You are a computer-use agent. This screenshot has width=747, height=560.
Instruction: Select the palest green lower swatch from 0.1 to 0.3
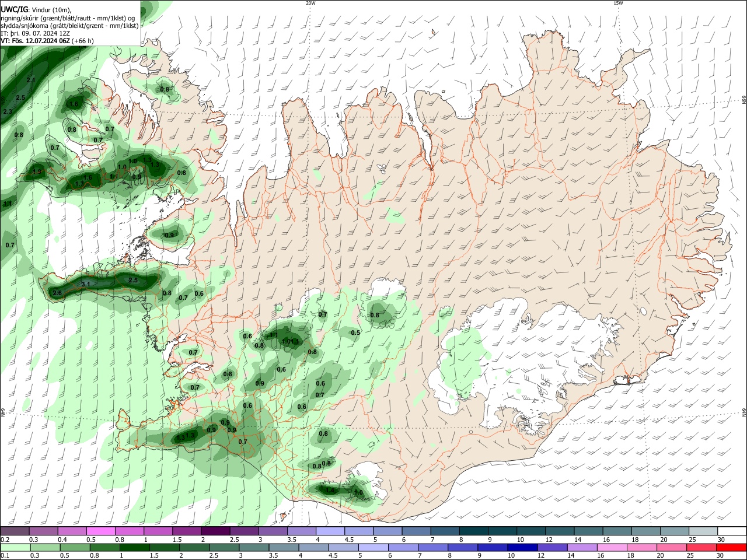[x=15, y=547]
